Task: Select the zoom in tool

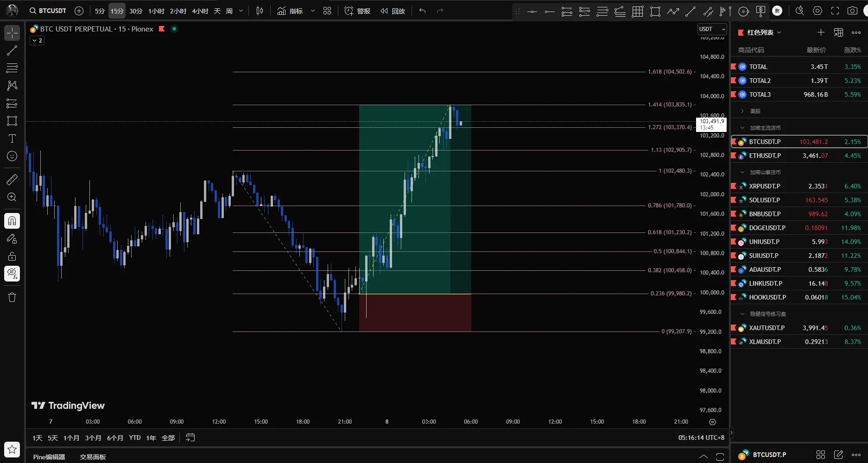Action: 12,197
